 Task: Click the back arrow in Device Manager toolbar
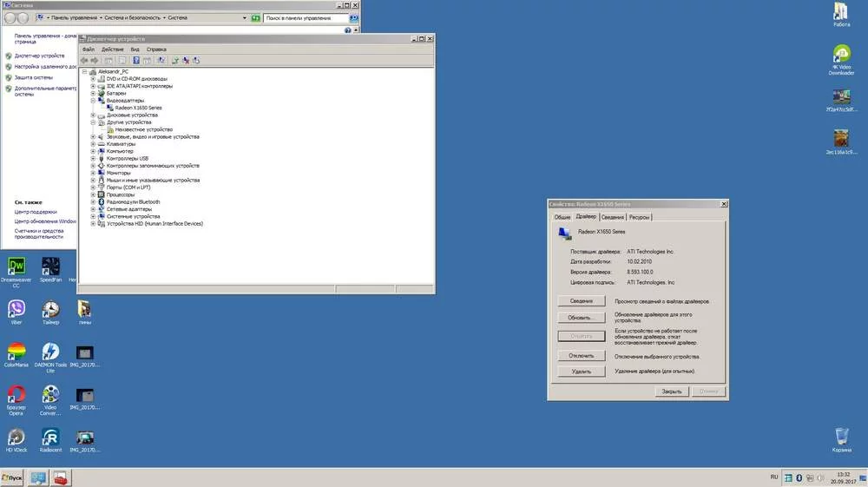pyautogui.click(x=84, y=60)
